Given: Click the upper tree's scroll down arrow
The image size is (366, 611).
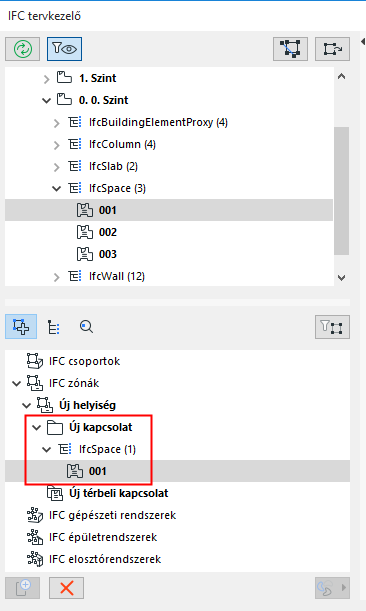Looking at the screenshot, I should pos(342,278).
